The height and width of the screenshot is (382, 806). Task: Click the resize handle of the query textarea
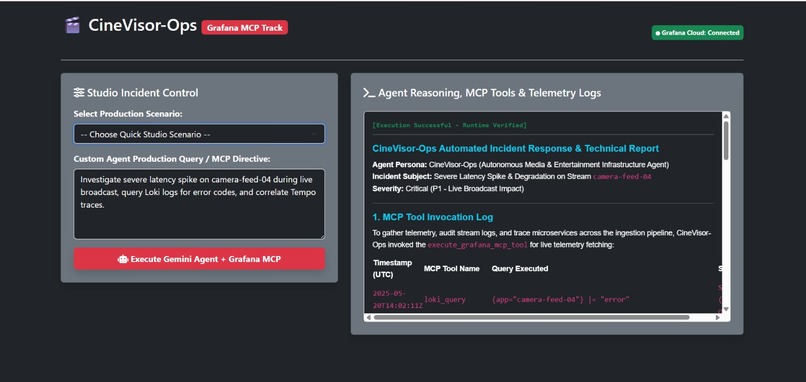[321, 236]
